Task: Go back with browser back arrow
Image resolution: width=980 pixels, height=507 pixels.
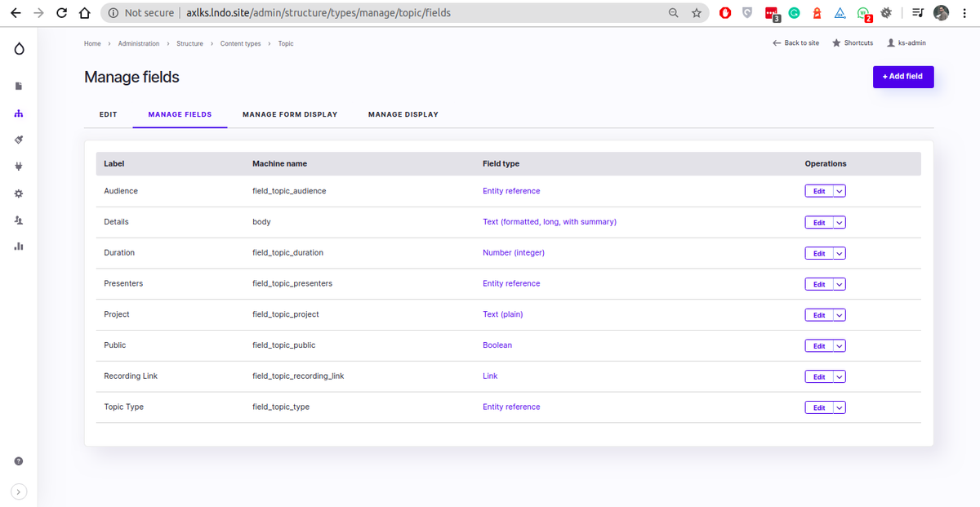Action: pyautogui.click(x=15, y=13)
